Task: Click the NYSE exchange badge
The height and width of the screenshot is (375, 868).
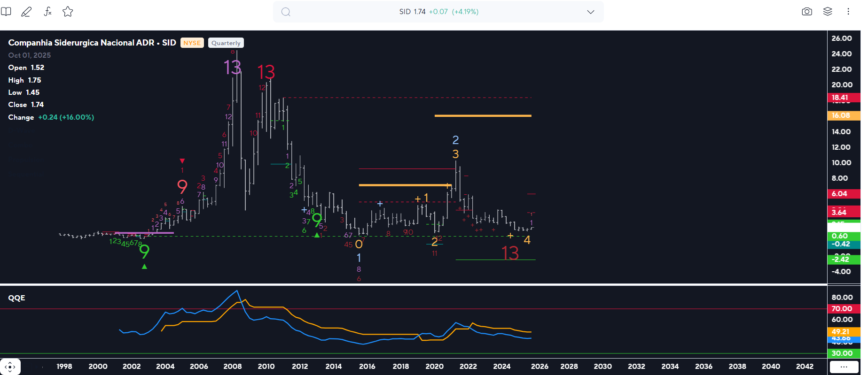Action: 192,43
